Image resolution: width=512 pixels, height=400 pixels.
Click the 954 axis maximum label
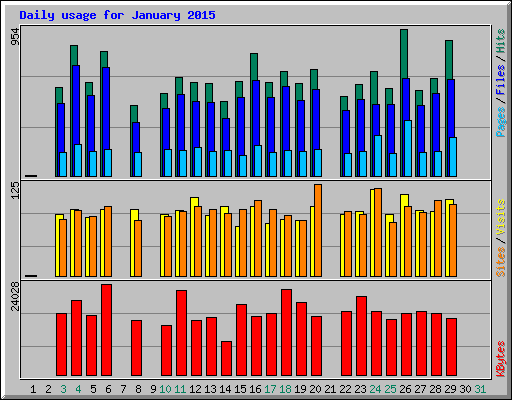pos(15,37)
